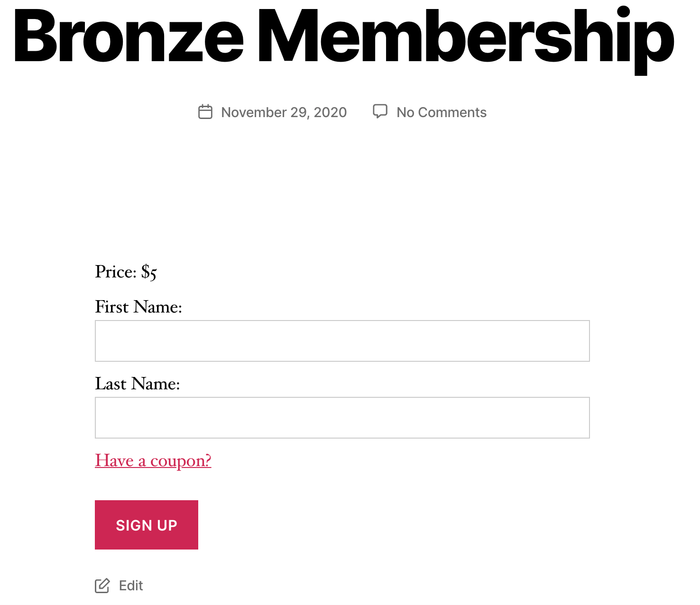The height and width of the screenshot is (605, 700).
Task: Click the Bronze Membership page title
Action: point(344,39)
